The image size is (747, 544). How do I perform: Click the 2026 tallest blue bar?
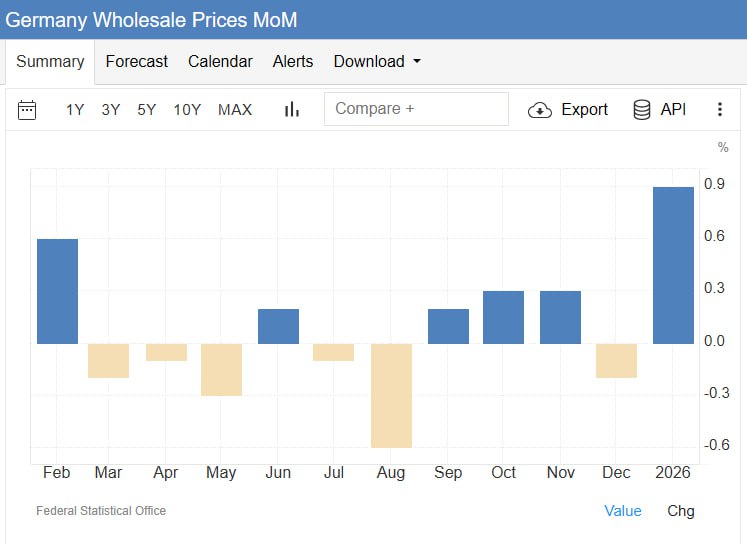tap(673, 265)
